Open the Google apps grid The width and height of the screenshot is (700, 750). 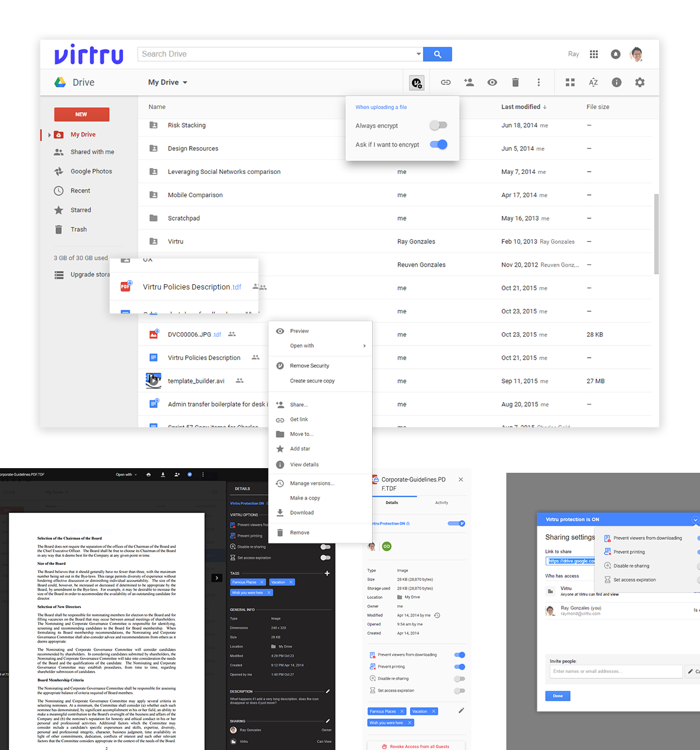[594, 54]
